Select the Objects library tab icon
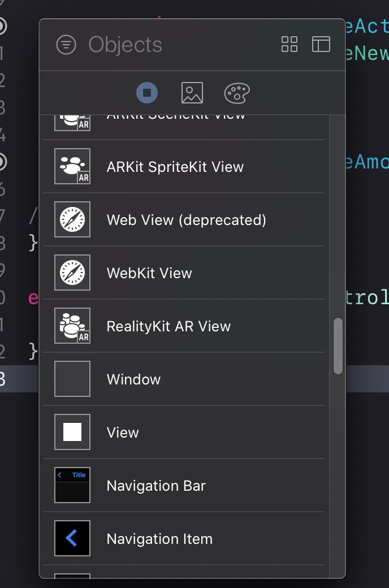 coord(147,93)
